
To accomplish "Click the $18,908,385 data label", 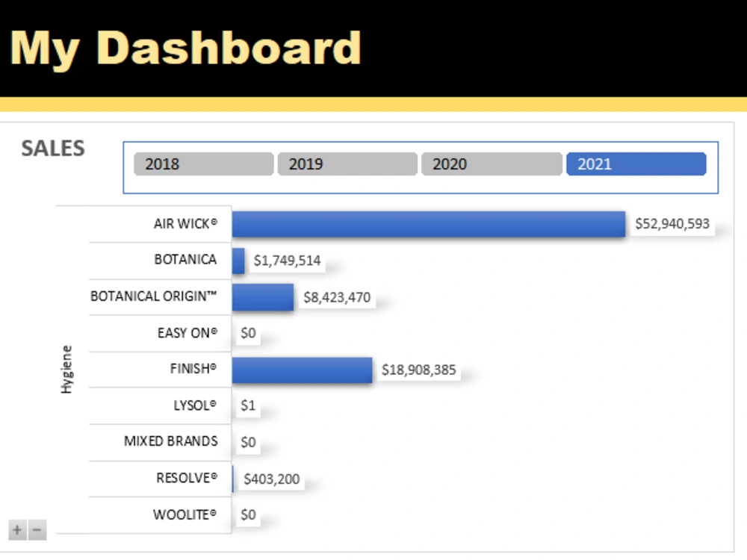I will [419, 370].
